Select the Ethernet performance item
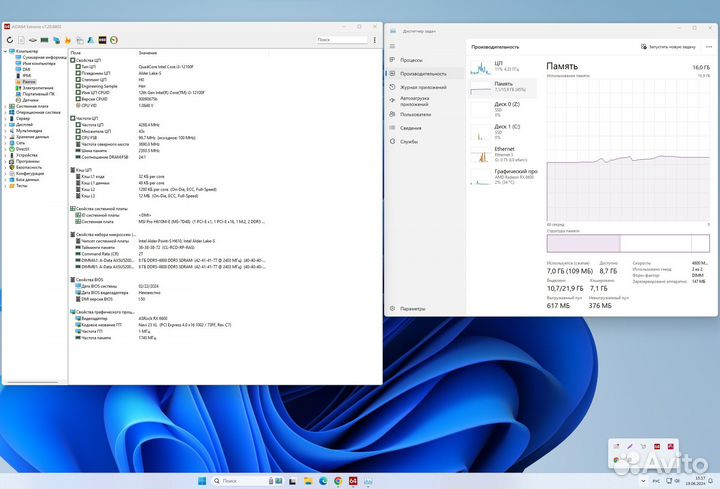720x489 pixels. pos(503,154)
